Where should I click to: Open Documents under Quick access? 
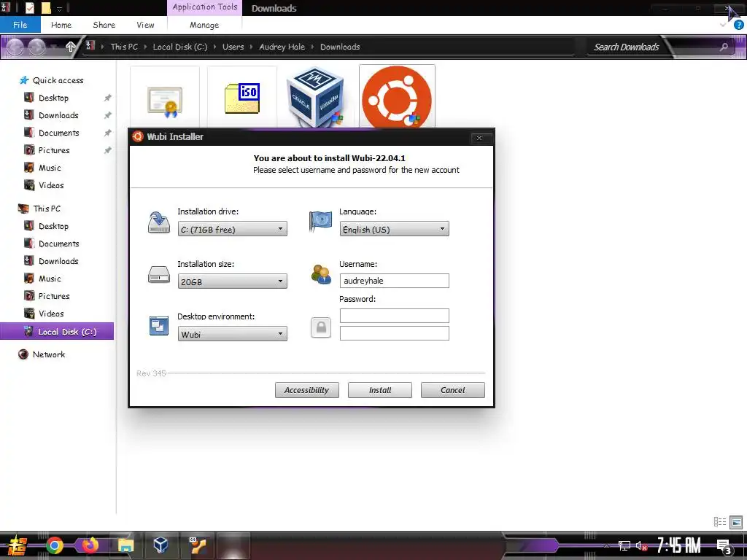58,133
